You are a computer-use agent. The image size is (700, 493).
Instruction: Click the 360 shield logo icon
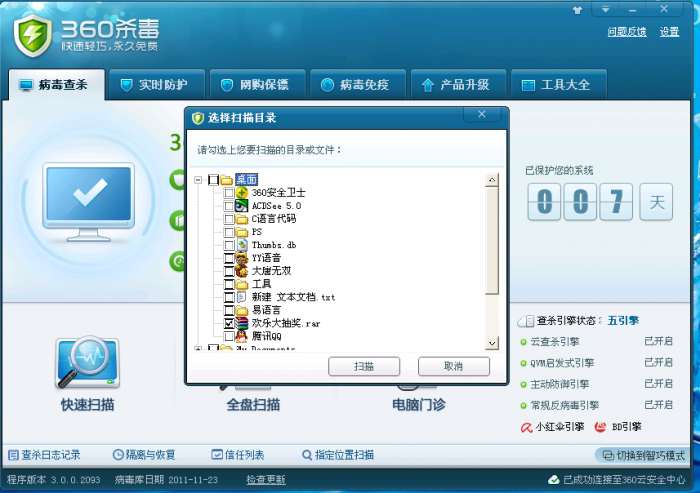[x=32, y=36]
